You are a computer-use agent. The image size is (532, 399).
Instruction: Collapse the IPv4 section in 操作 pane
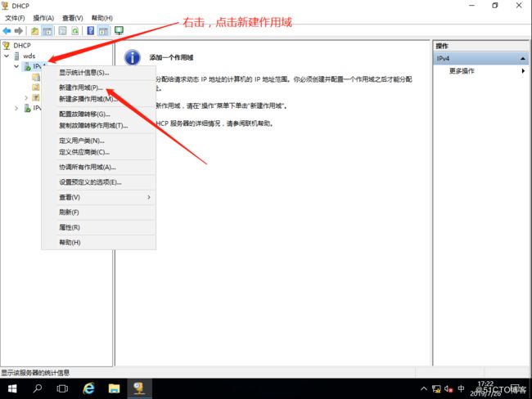pos(522,59)
